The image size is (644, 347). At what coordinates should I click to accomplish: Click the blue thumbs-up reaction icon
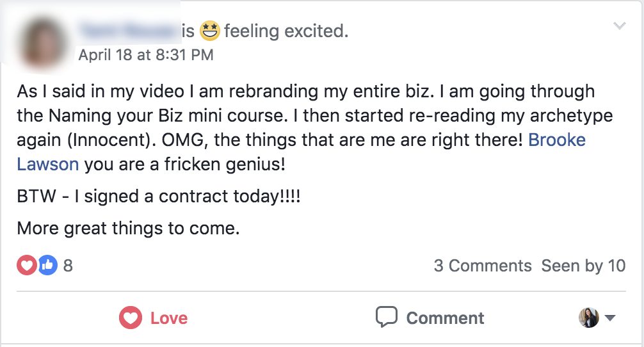click(x=48, y=265)
